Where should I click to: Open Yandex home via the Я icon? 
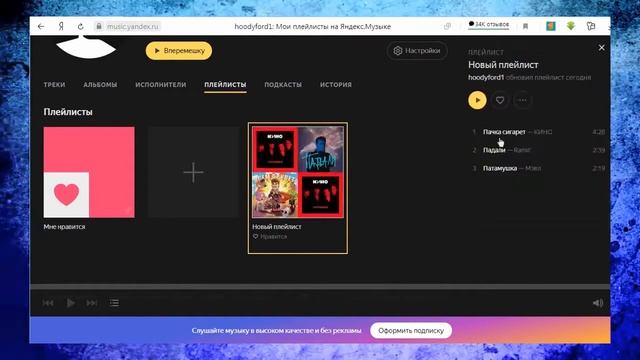61,27
